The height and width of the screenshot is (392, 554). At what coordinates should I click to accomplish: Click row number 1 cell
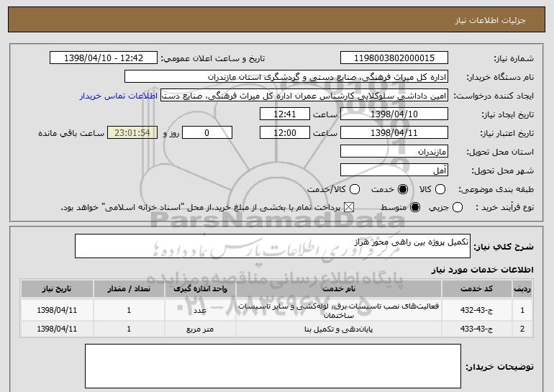tap(522, 310)
